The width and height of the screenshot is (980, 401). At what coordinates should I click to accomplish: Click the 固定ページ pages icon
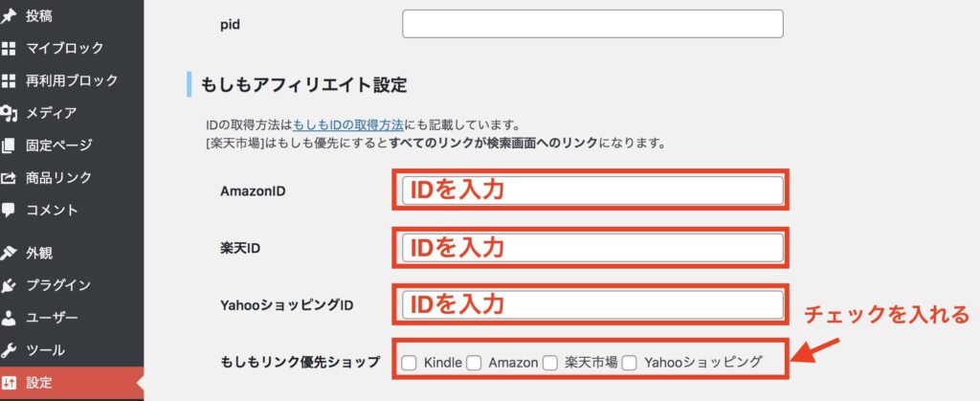8,146
